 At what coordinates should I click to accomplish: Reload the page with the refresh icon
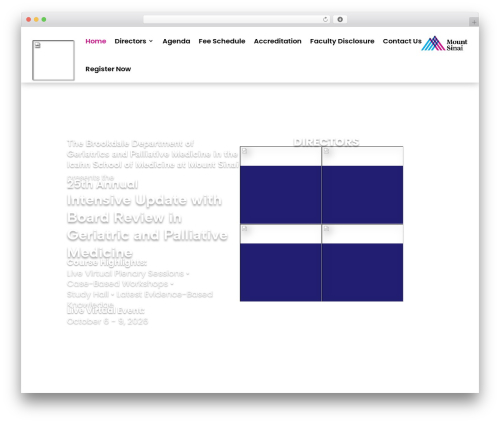(325, 20)
